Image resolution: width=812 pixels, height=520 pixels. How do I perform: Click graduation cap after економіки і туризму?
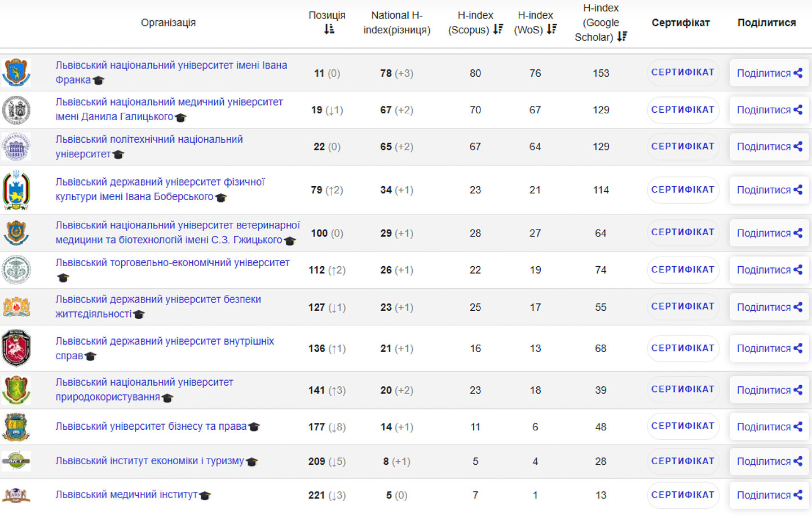coord(252,461)
